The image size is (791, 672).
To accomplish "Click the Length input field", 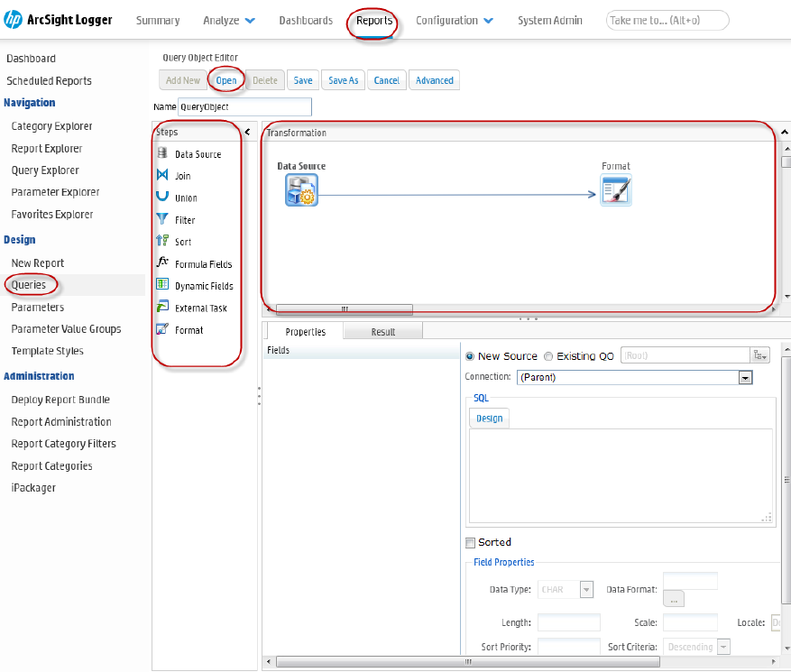I will pyautogui.click(x=568, y=622).
